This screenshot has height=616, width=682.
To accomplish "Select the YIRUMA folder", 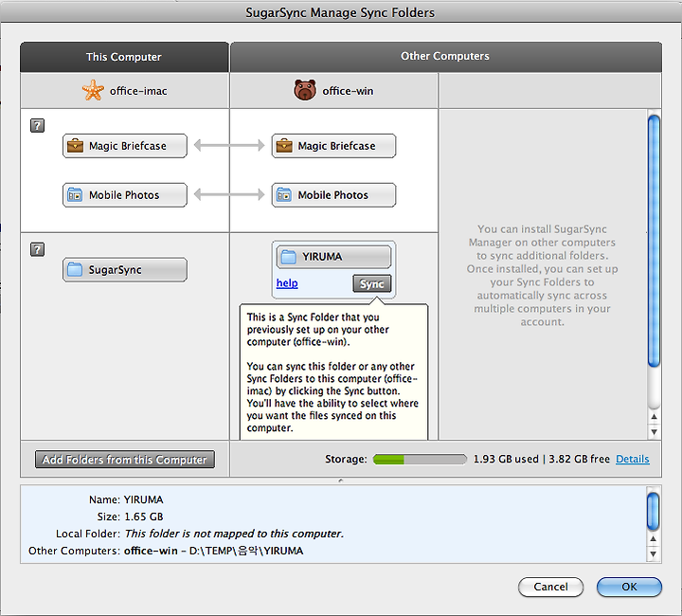I will pyautogui.click(x=333, y=257).
